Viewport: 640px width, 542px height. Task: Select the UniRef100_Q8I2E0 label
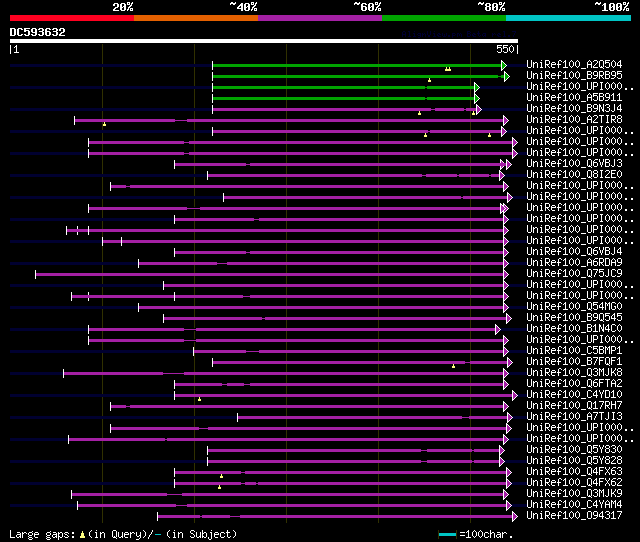click(x=574, y=175)
